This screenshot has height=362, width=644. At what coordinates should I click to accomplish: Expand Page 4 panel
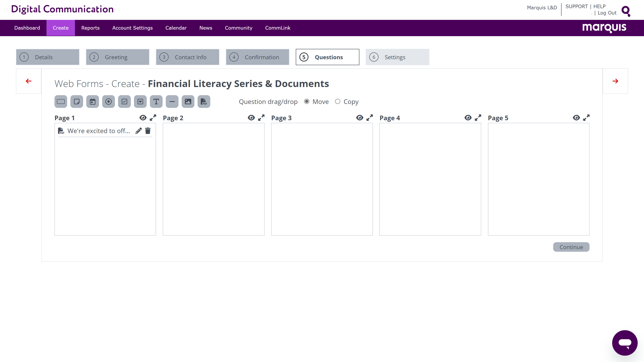click(x=478, y=118)
